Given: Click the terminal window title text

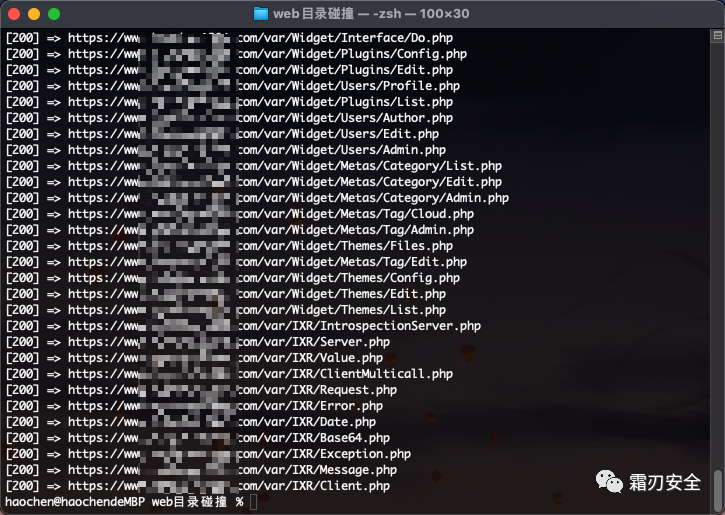Looking at the screenshot, I should (x=371, y=14).
